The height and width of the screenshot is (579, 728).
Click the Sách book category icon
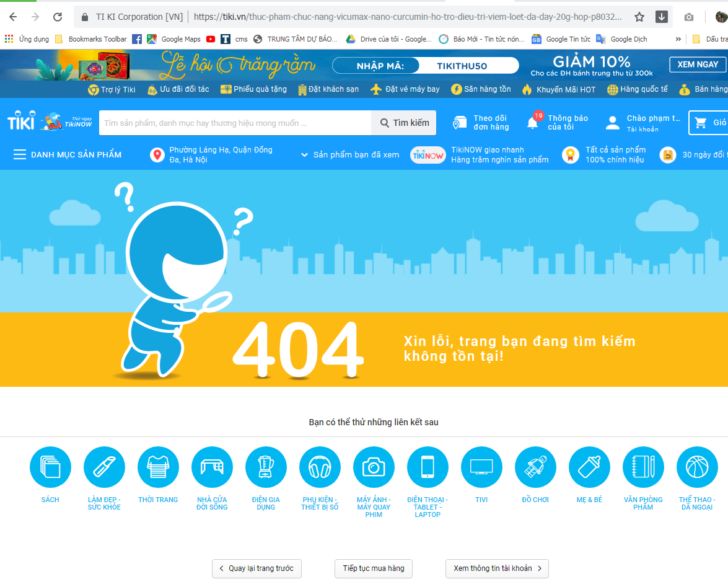coord(50,467)
